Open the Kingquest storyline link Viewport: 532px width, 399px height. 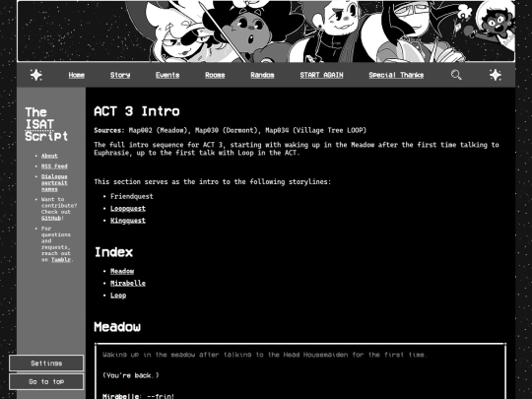[x=128, y=221]
